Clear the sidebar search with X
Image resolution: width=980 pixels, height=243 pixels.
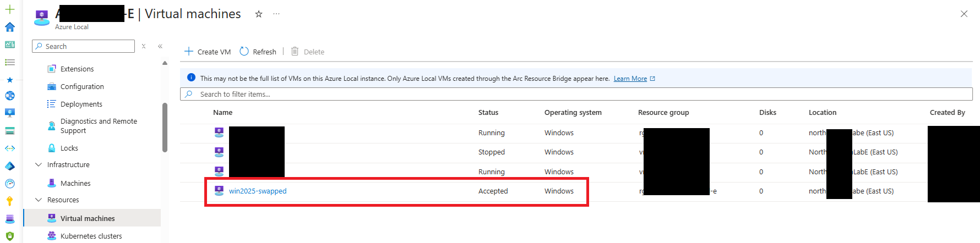point(144,46)
